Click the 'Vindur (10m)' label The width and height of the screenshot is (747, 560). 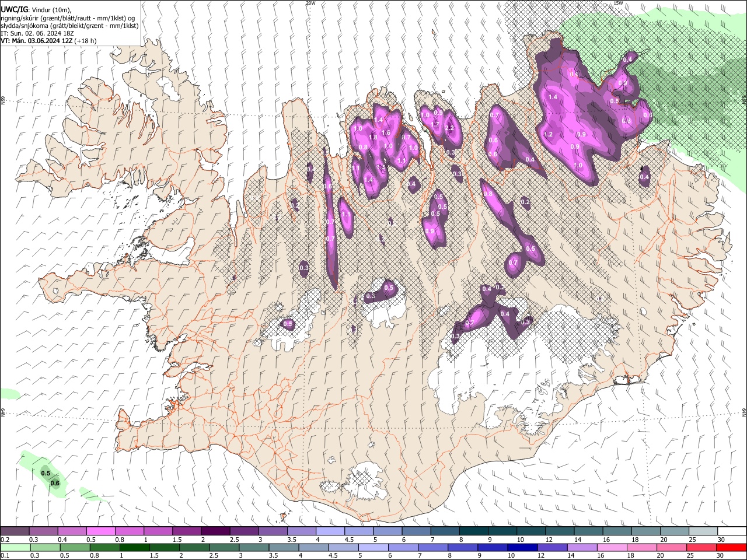coord(50,10)
